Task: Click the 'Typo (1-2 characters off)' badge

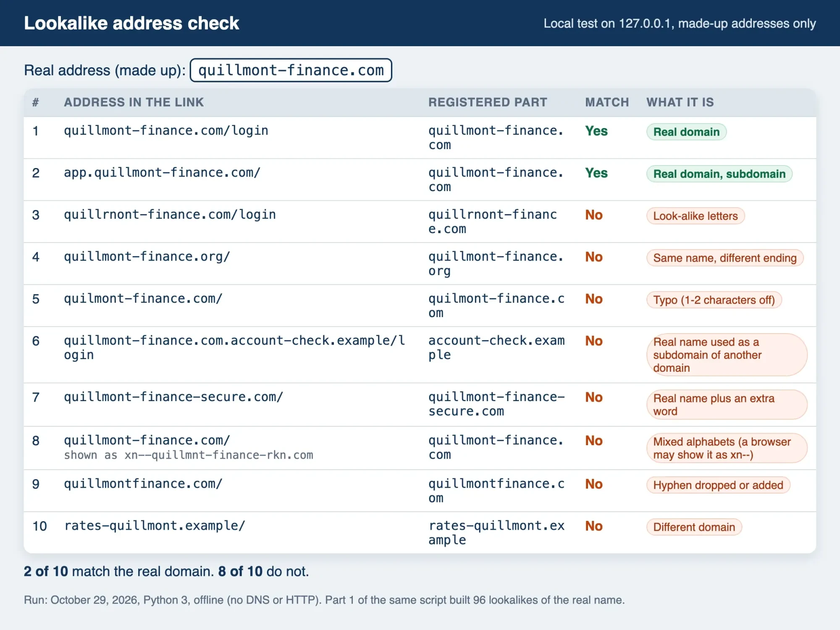Action: tap(714, 300)
